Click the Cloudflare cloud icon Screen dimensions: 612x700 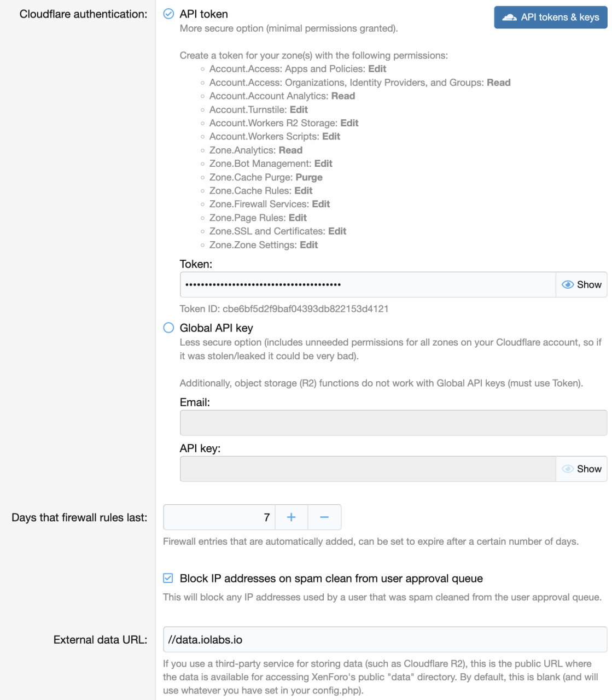point(509,17)
